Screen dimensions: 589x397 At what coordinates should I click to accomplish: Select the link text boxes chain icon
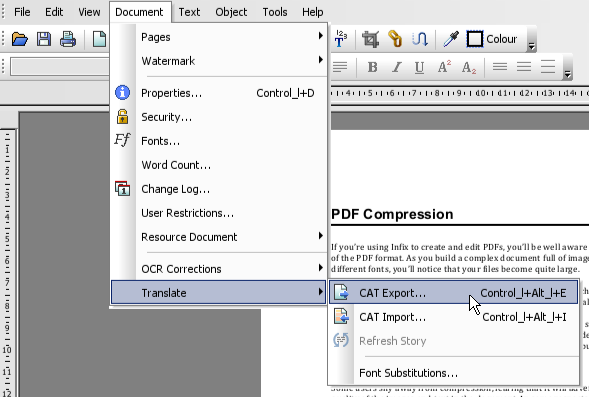tap(395, 39)
